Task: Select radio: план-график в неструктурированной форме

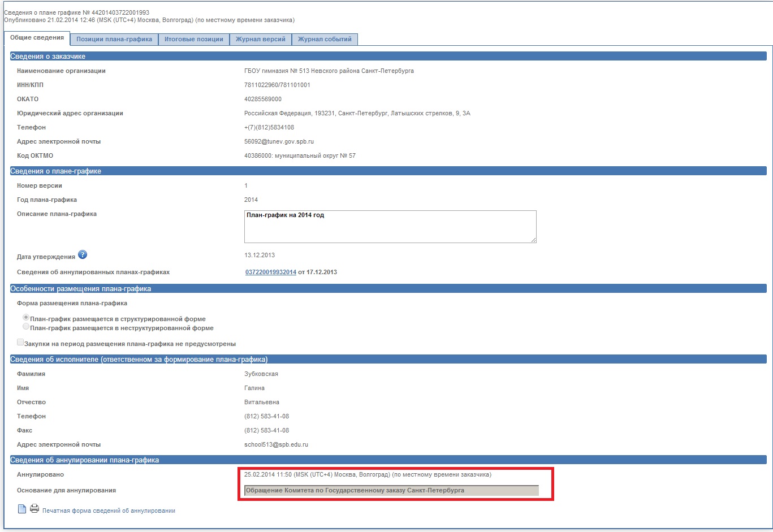Action: [25, 326]
